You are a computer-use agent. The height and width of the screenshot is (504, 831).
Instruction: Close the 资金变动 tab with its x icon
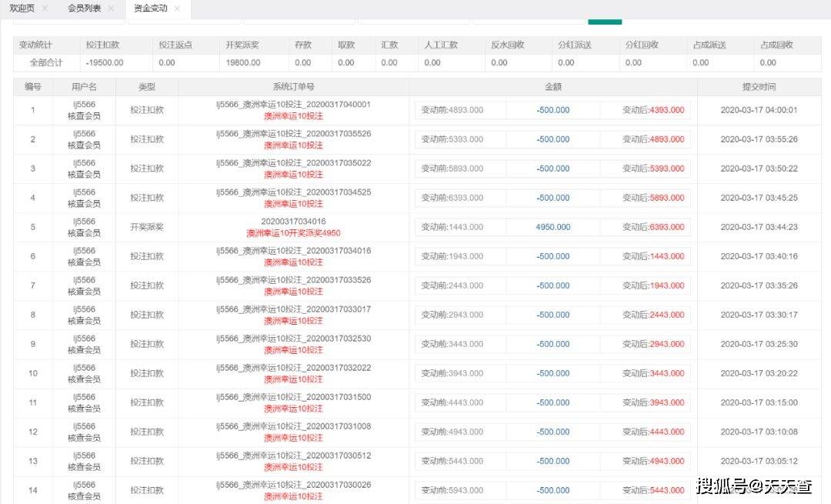coord(177,8)
